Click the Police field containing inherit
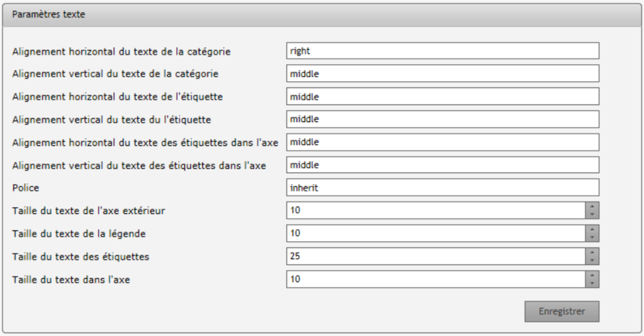Screen dimensions: 644x336 (442, 188)
